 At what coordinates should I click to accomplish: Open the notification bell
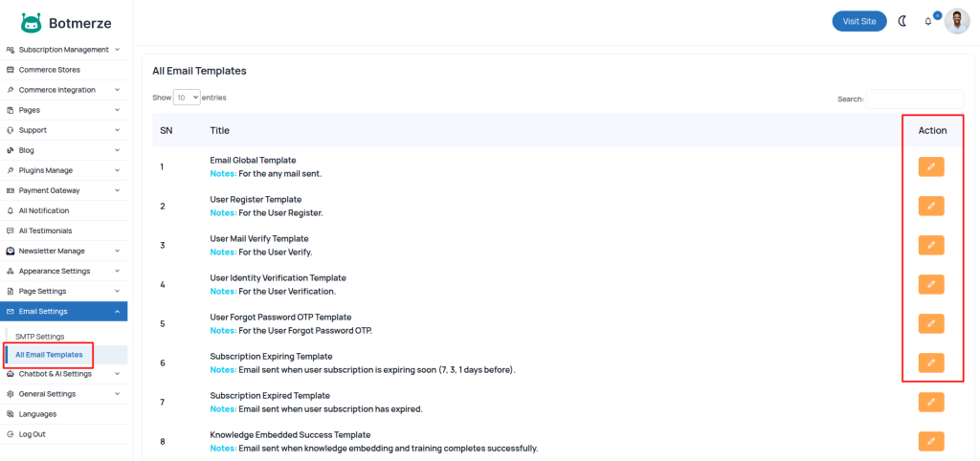tap(927, 21)
